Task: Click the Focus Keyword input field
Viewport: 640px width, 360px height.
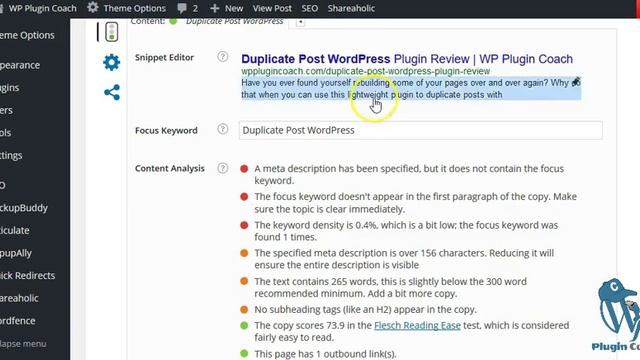Action: [x=420, y=130]
